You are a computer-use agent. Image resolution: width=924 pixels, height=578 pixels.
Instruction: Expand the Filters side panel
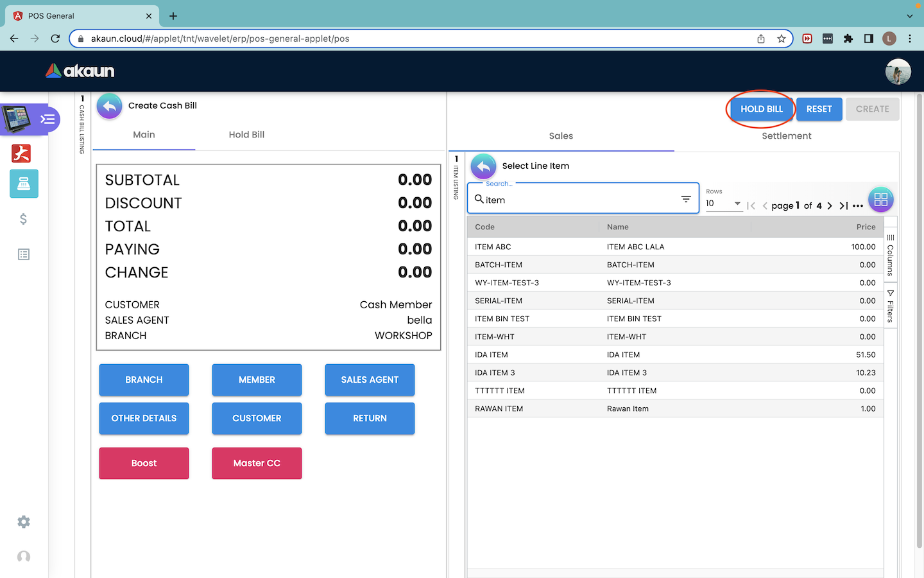pyautogui.click(x=890, y=306)
